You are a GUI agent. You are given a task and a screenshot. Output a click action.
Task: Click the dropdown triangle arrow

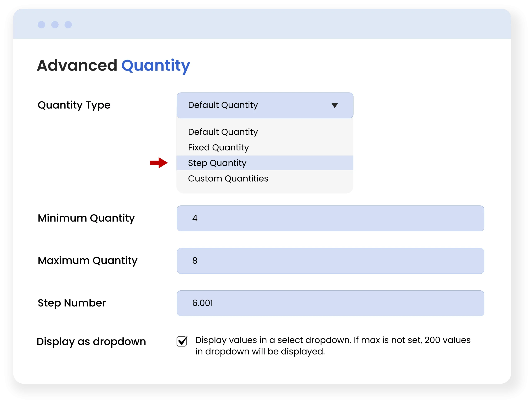tap(334, 105)
